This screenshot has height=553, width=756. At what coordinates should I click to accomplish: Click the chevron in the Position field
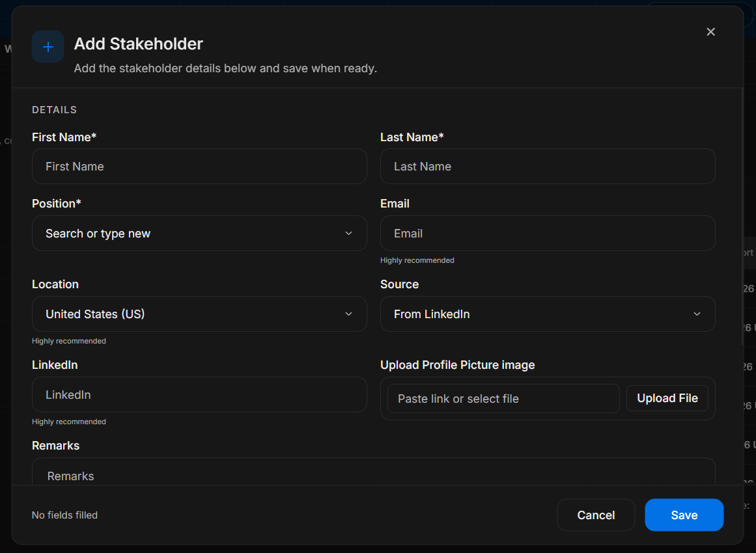coord(348,233)
